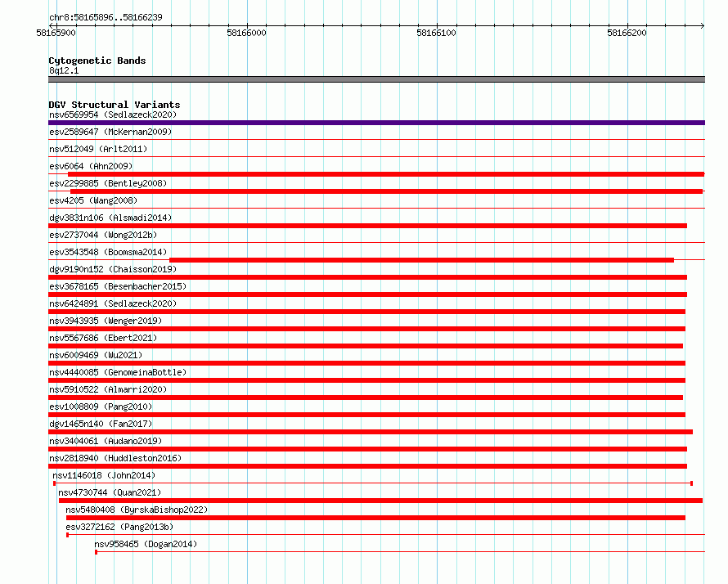Select the esv4205 (Wang2008) label

[x=93, y=200]
